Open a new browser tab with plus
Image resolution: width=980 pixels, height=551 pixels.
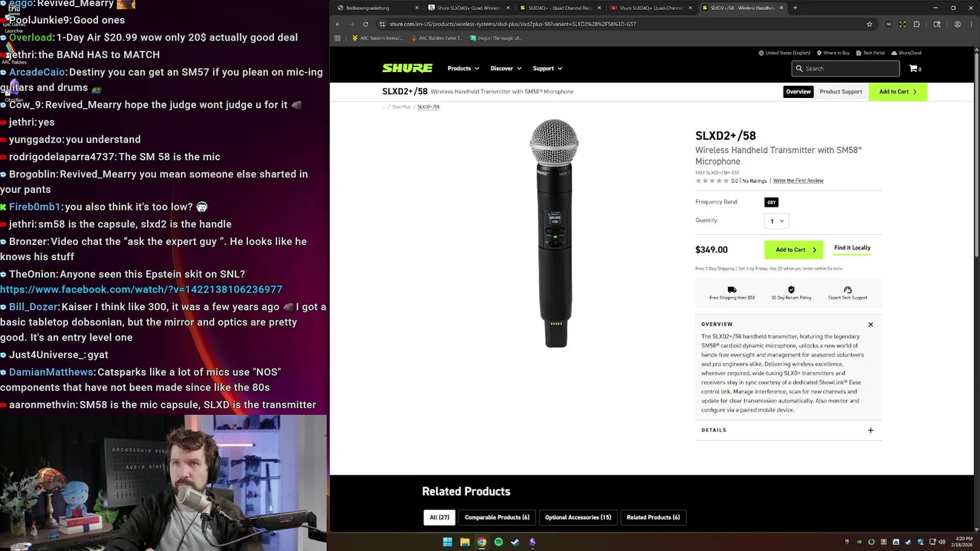pyautogui.click(x=795, y=8)
